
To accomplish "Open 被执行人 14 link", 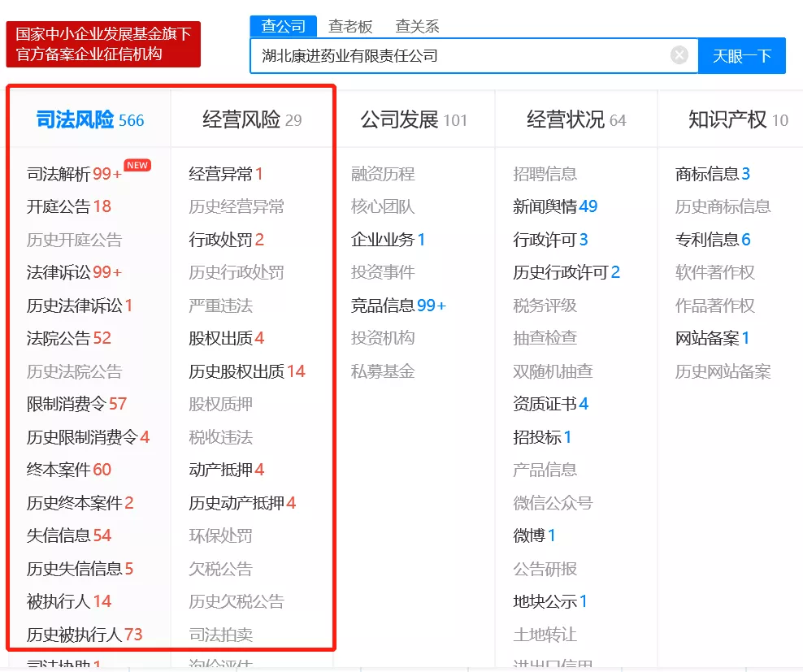I will click(x=69, y=601).
